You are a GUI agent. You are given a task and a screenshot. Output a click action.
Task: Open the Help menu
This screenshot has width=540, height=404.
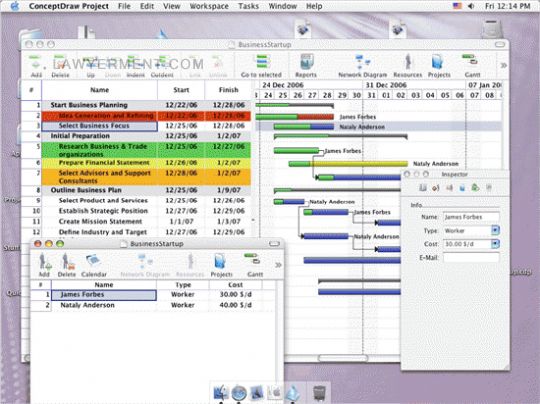pyautogui.click(x=314, y=6)
